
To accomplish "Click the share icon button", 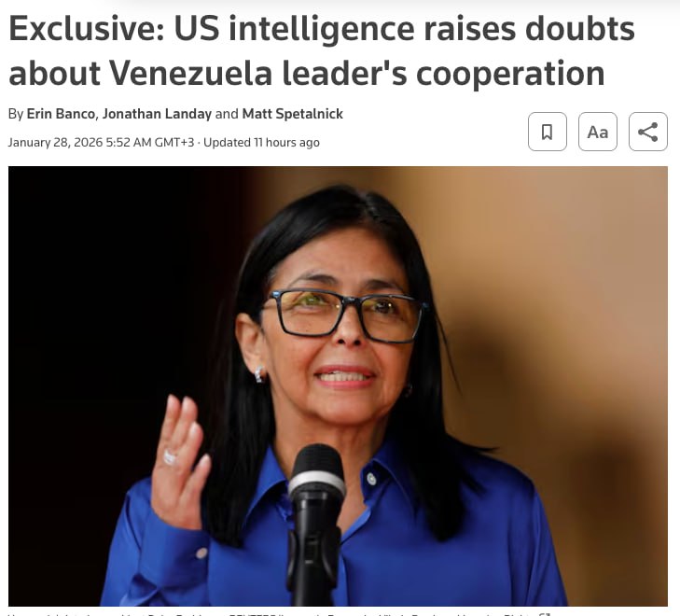I will (648, 132).
